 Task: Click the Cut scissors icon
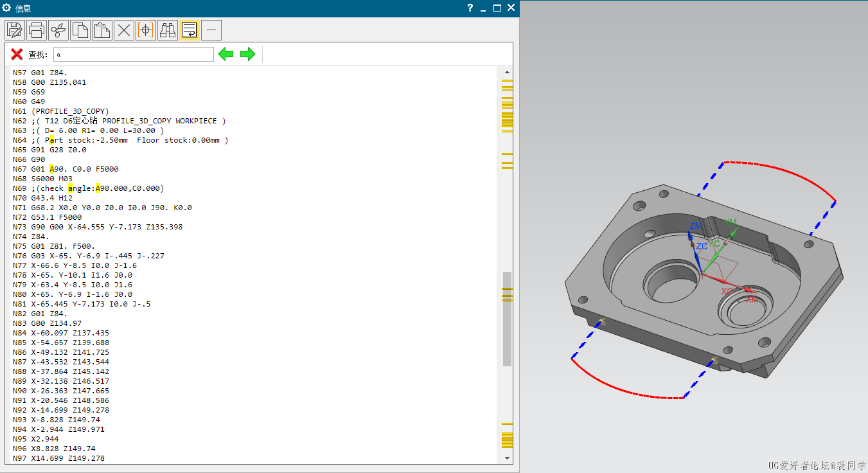point(58,30)
